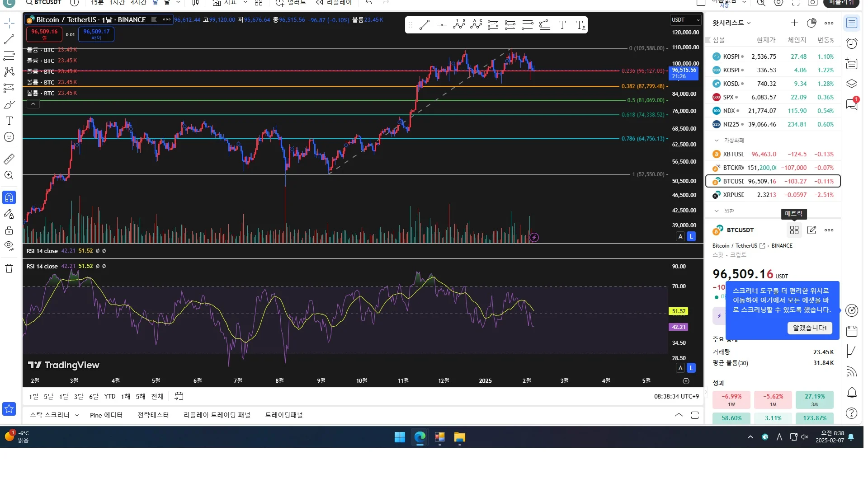Open the emoji icons tool

[x=9, y=137]
